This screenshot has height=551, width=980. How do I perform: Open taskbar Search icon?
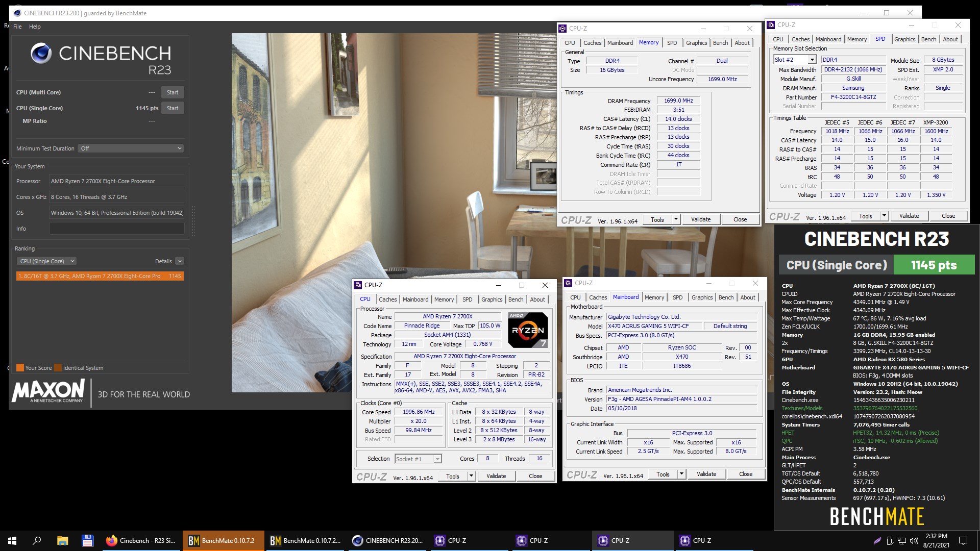[37, 541]
